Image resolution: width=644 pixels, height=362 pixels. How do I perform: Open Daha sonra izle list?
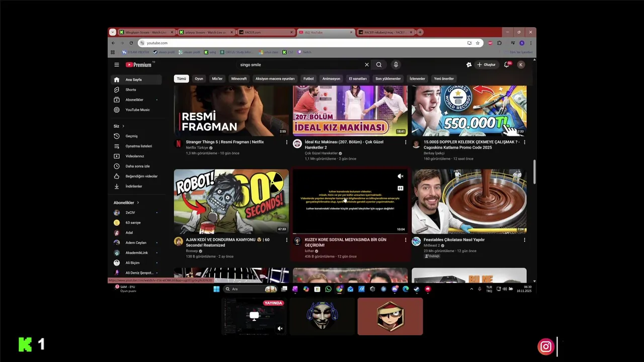coord(136,166)
